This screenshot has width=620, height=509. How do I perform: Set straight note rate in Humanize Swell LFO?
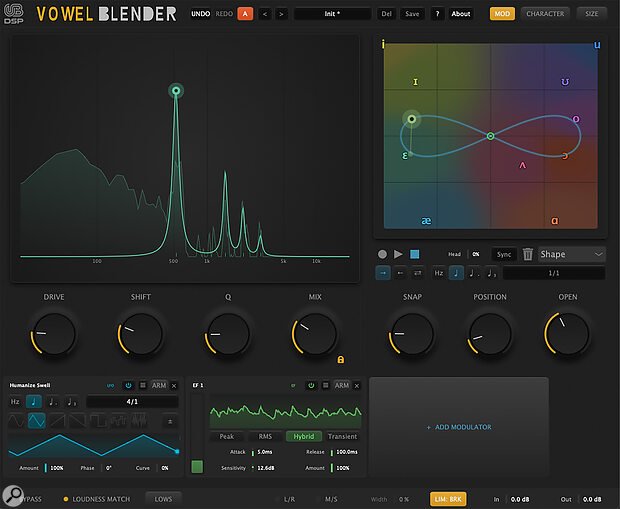34,401
